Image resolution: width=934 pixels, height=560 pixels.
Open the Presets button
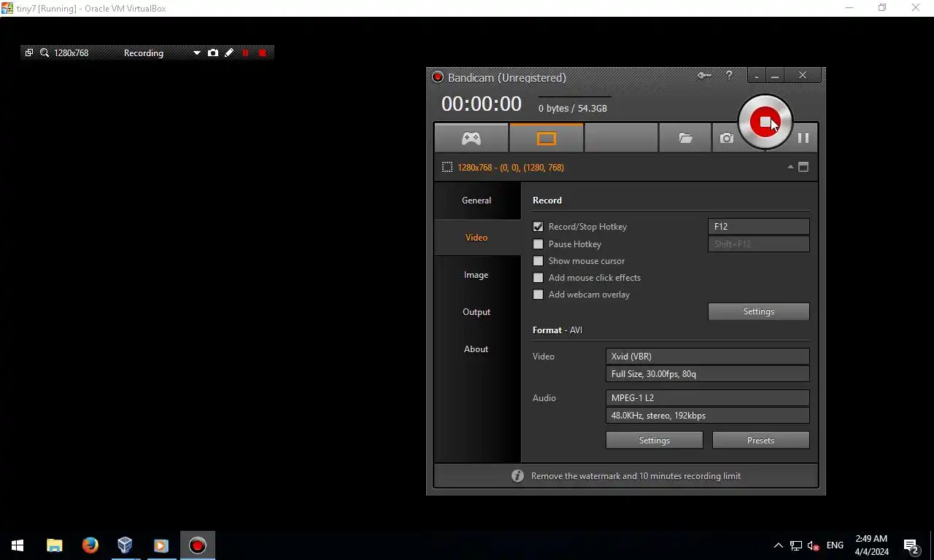click(760, 440)
